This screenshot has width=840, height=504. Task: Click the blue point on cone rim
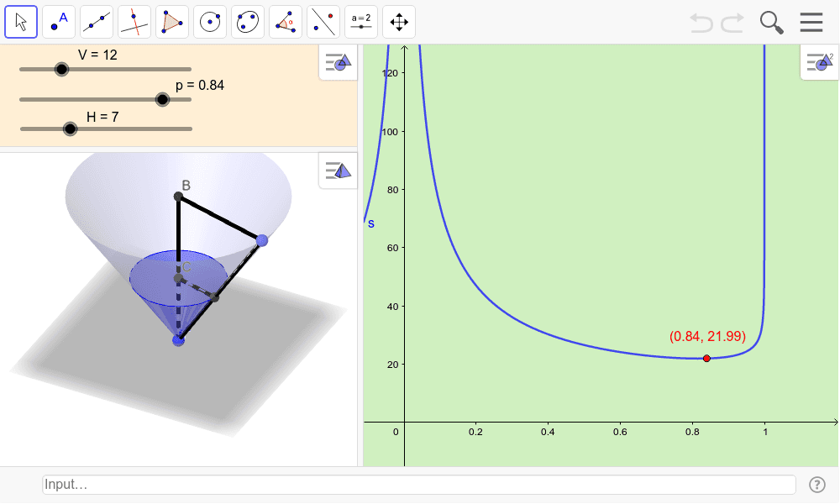pyautogui.click(x=262, y=241)
